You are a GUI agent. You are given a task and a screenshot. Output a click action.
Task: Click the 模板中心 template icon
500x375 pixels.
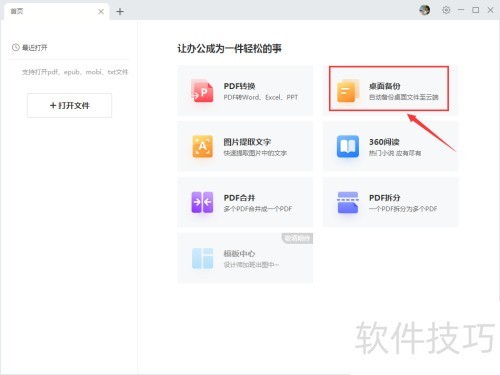point(202,258)
